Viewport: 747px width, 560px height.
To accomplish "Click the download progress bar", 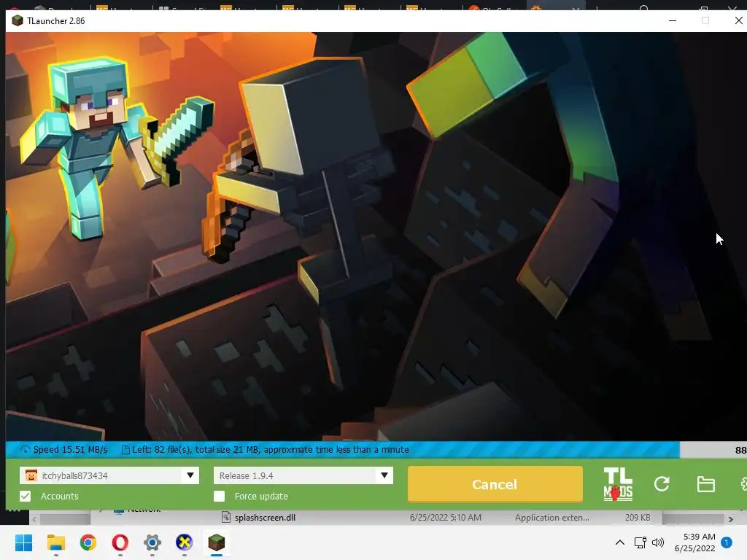I will [376, 449].
